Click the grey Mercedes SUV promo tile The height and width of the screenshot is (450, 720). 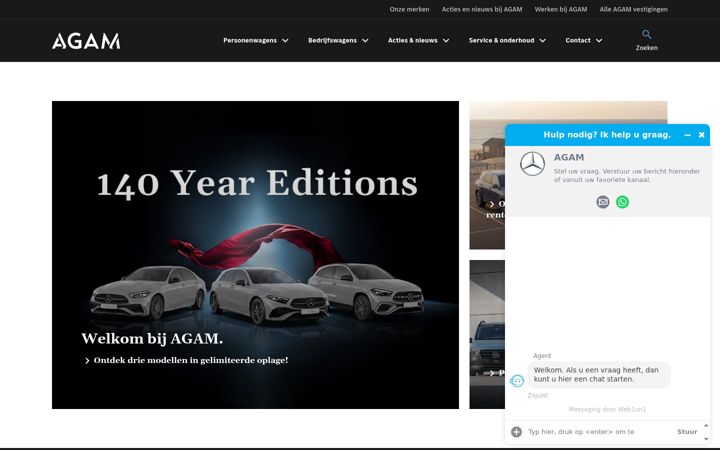click(487, 334)
